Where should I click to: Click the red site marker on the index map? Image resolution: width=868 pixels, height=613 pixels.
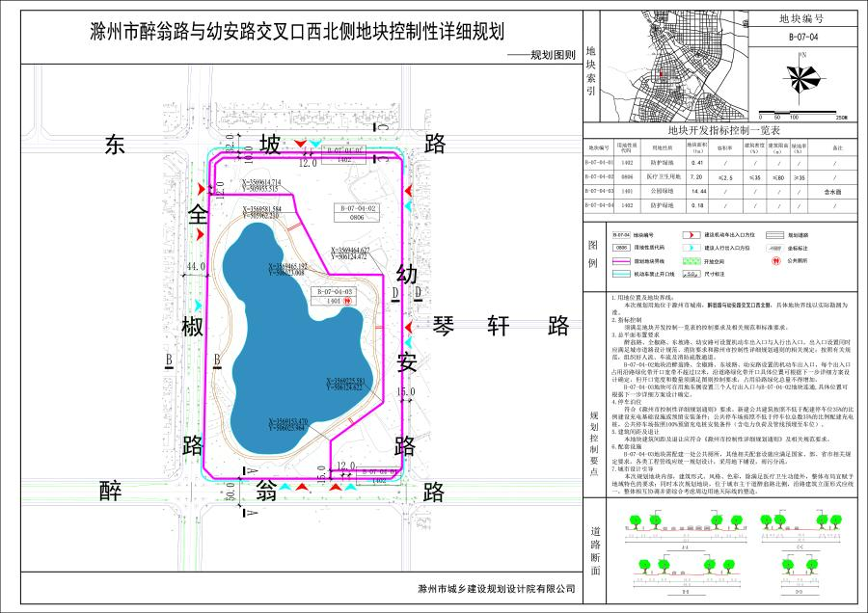660,73
